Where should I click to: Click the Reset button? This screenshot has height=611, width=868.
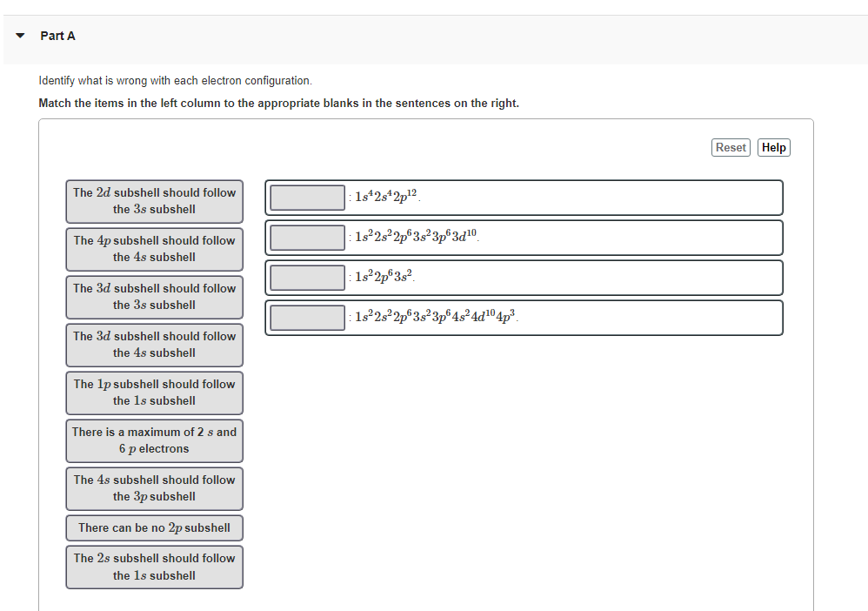tap(731, 147)
